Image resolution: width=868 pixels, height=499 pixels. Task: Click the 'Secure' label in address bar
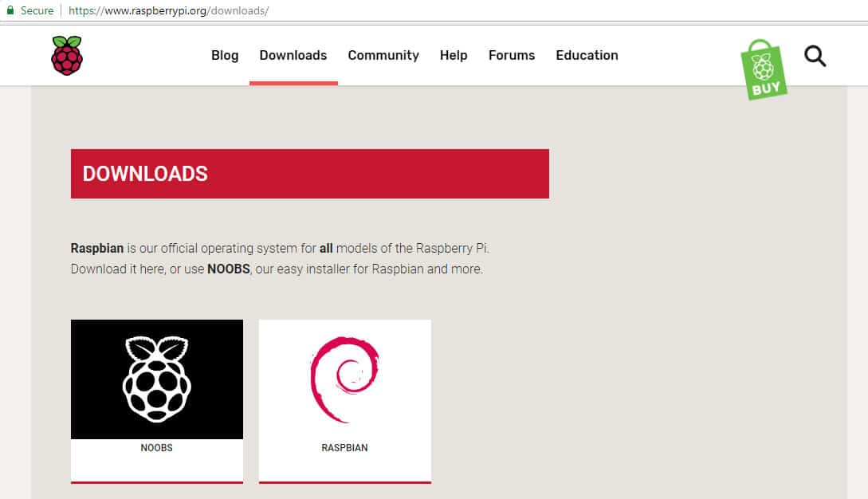click(37, 10)
